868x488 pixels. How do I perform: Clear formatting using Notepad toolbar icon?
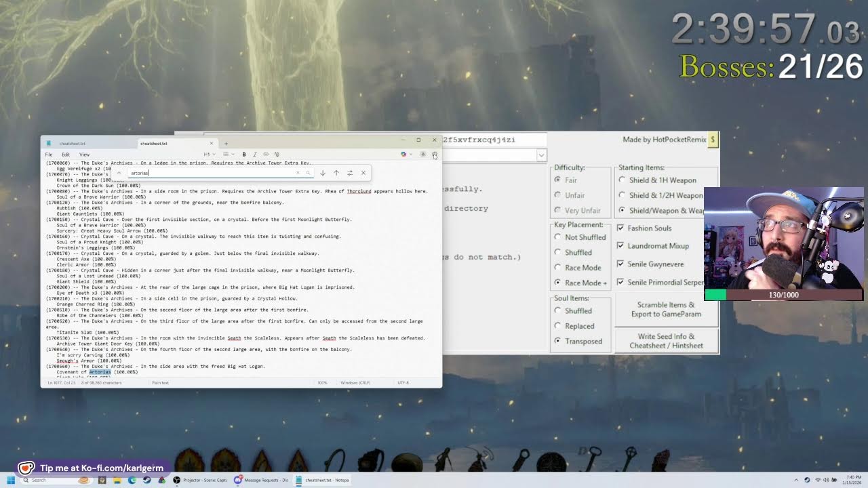coord(277,155)
